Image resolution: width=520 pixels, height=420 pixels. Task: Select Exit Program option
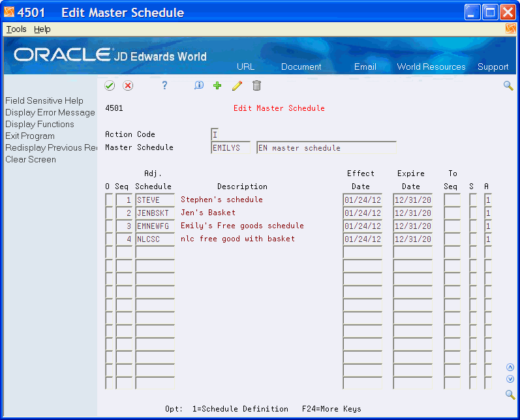coord(30,136)
